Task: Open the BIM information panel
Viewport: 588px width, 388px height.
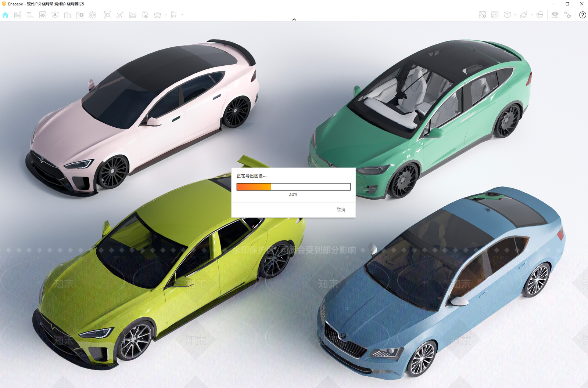Action: tap(30, 15)
